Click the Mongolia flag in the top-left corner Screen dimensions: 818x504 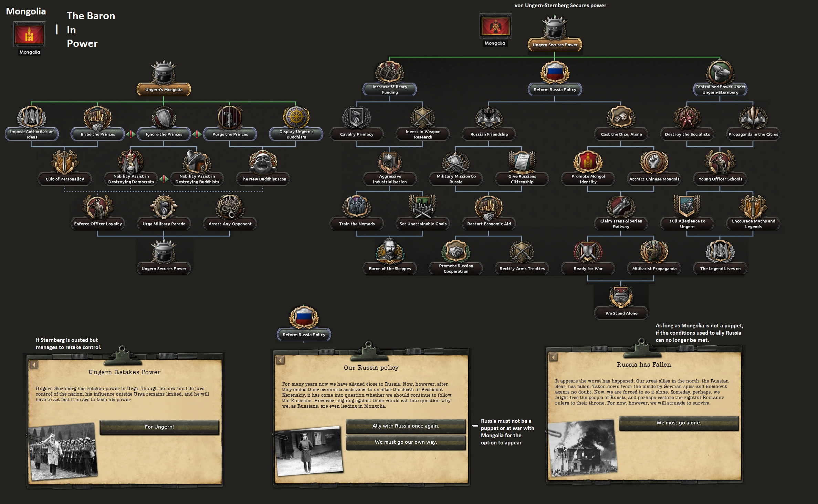pyautogui.click(x=29, y=34)
